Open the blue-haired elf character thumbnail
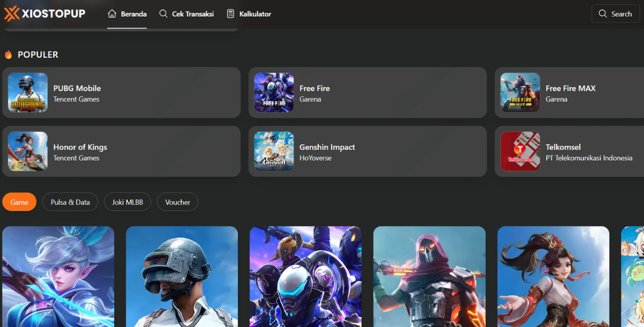Image resolution: width=644 pixels, height=327 pixels. click(x=58, y=277)
